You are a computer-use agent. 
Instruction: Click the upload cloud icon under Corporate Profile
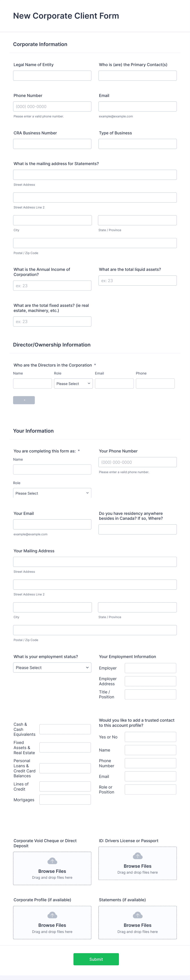tap(52, 915)
